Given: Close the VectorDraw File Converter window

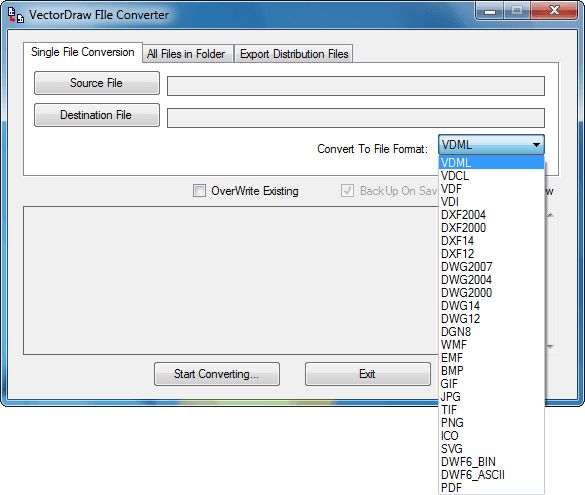Looking at the screenshot, I should (x=555, y=10).
